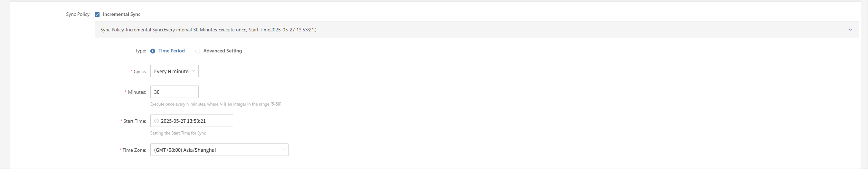Click the Incremental Sync label text
Screen dimensions: 868x169
coord(122,14)
